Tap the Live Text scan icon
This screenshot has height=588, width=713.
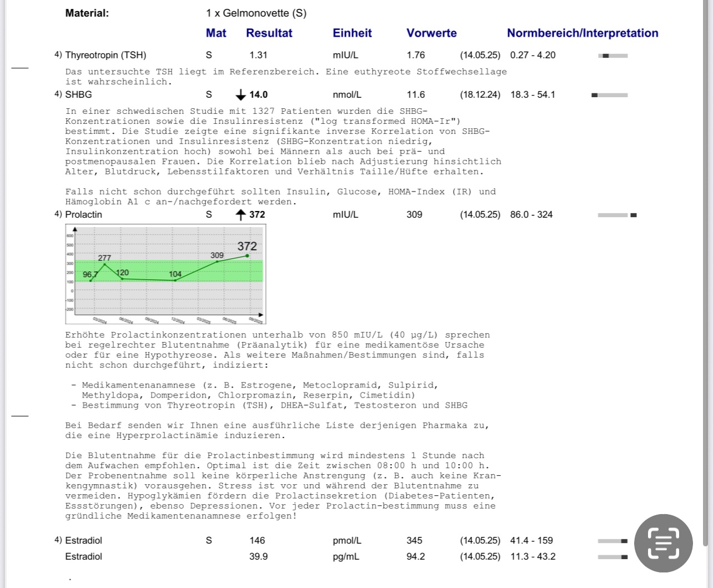point(663,543)
